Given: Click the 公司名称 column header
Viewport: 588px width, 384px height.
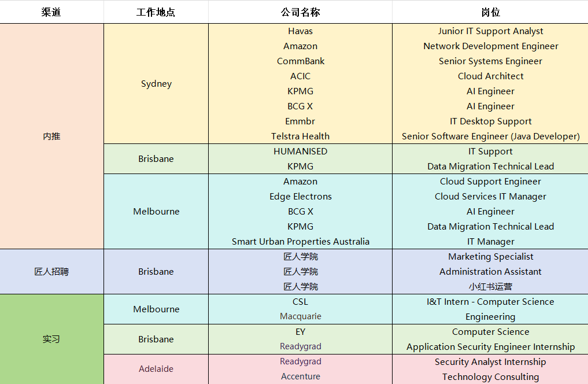Looking at the screenshot, I should 301,12.
